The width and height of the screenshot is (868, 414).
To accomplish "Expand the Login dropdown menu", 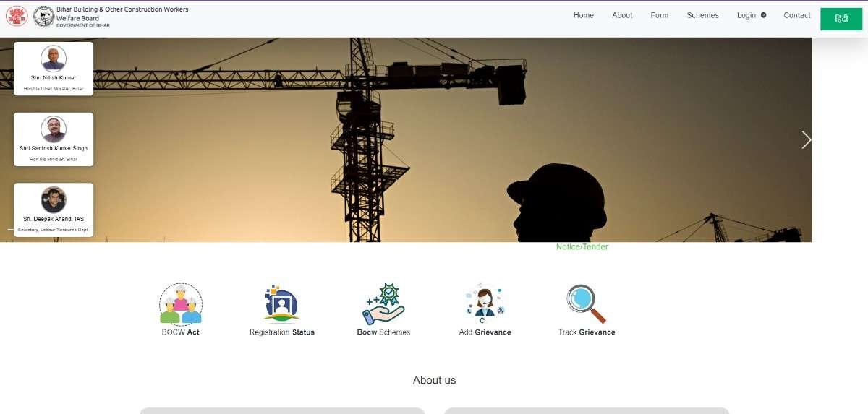I will [751, 15].
